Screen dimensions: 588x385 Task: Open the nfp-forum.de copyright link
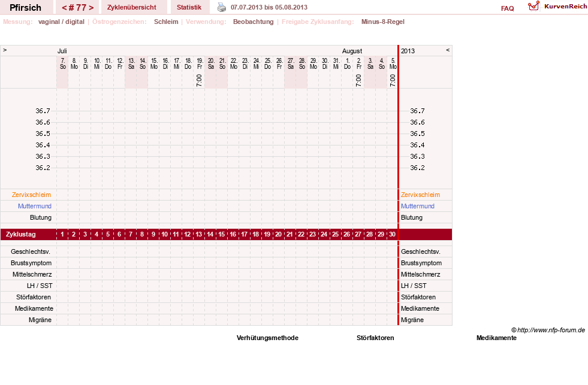[548, 330]
